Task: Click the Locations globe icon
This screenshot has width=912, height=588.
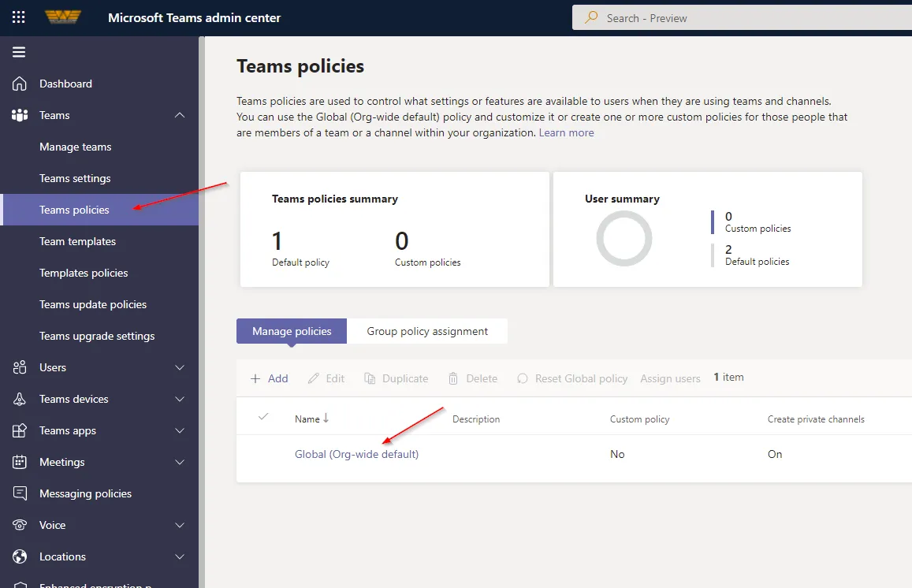Action: tap(19, 556)
